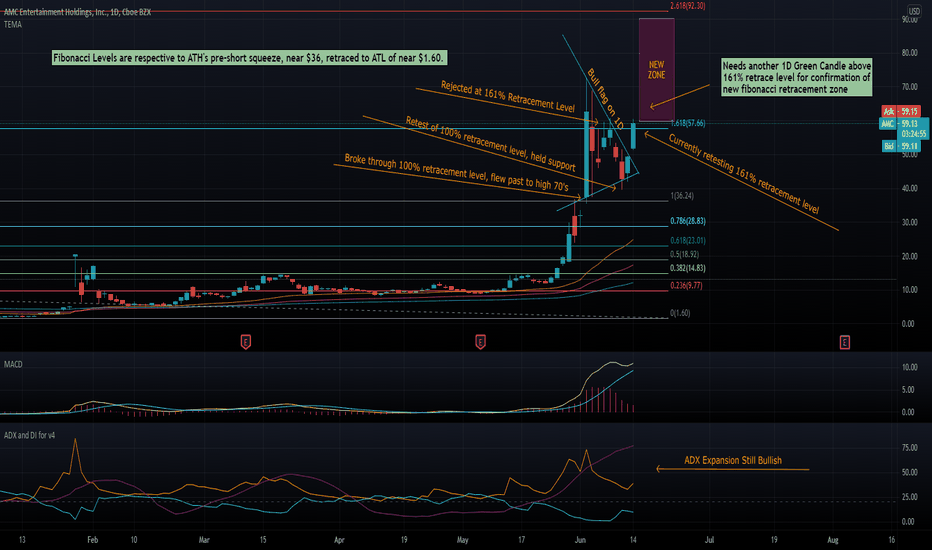This screenshot has width=932, height=550.
Task: Click the 0(1.60) Fibonacci level label
Action: [680, 313]
